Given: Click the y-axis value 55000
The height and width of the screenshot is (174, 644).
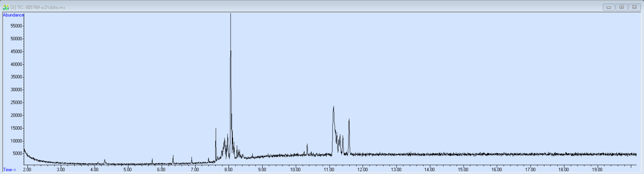Looking at the screenshot, I should pyautogui.click(x=16, y=26).
